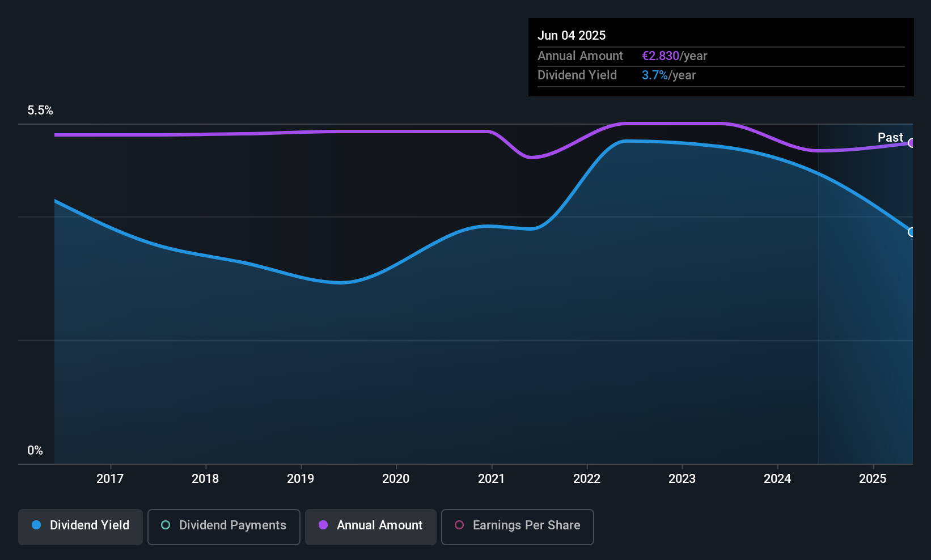The image size is (931, 560).
Task: Click the teal circle icon beside Dividend Payments
Action: [x=166, y=525]
